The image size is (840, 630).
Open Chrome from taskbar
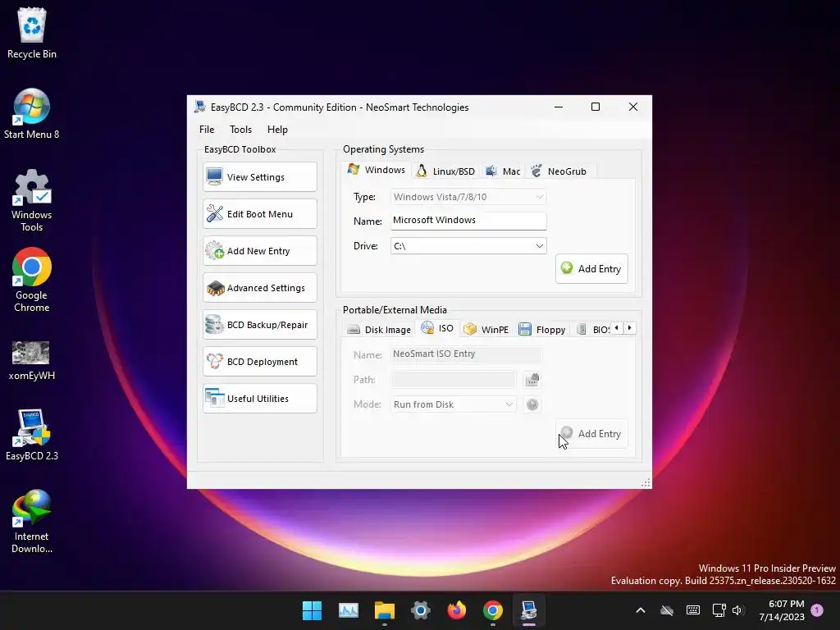[x=493, y=610]
